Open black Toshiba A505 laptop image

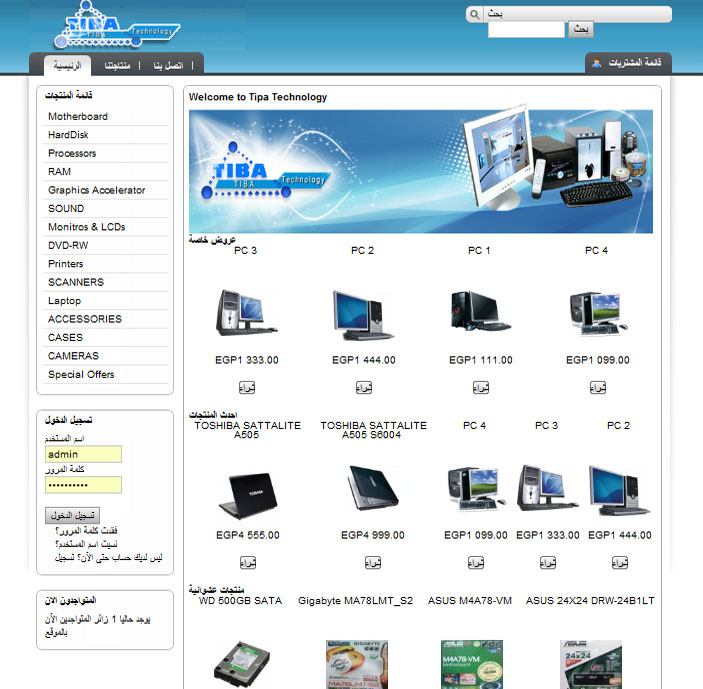(x=248, y=495)
